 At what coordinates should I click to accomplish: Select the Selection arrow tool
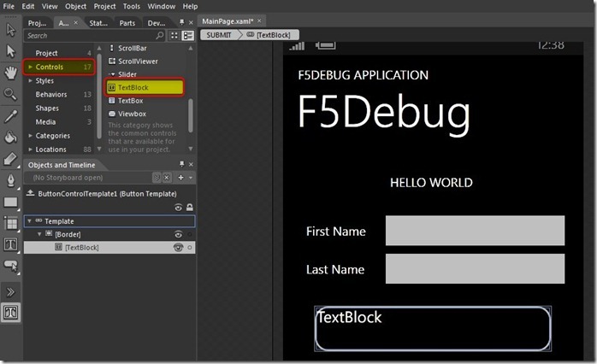point(10,30)
